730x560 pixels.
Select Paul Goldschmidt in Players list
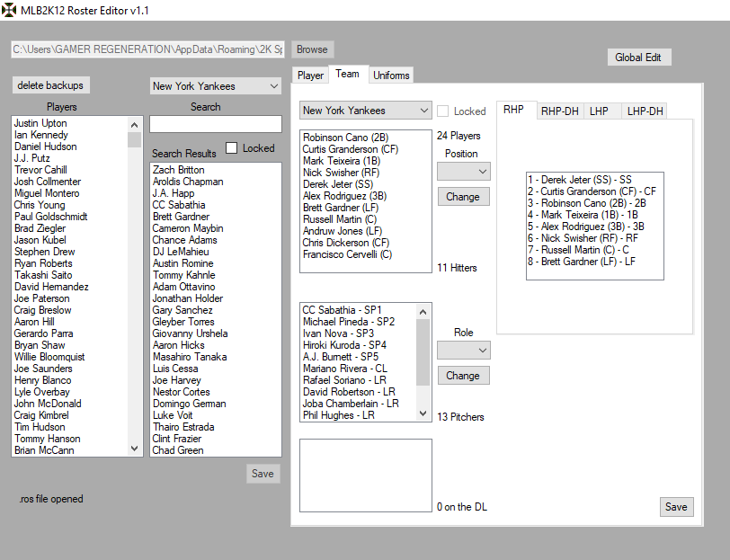(x=50, y=217)
